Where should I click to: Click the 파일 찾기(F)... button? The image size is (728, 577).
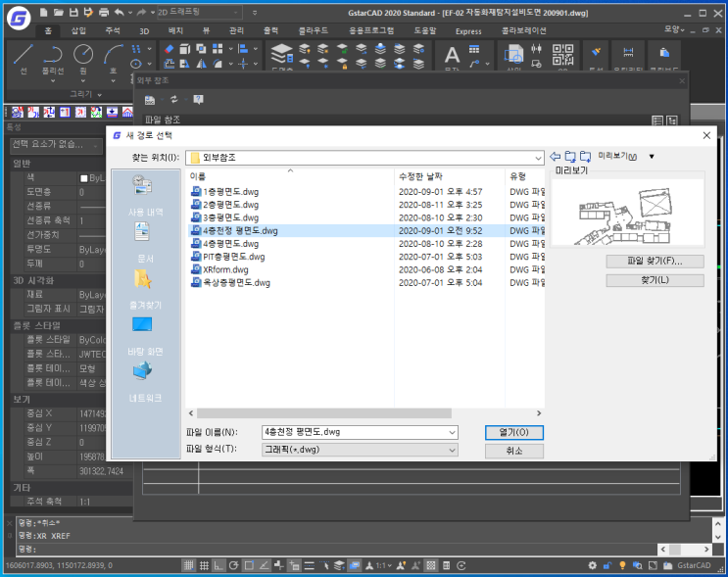(655, 262)
